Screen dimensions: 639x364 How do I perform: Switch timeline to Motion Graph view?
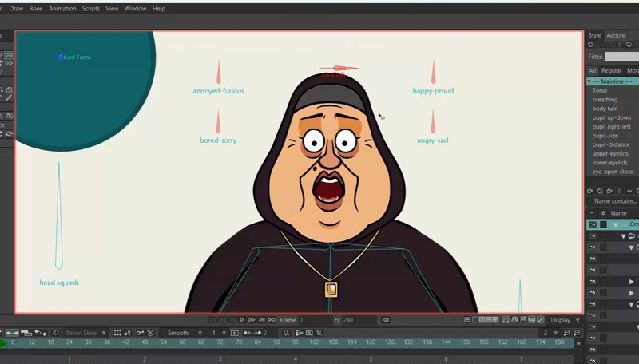(x=41, y=333)
